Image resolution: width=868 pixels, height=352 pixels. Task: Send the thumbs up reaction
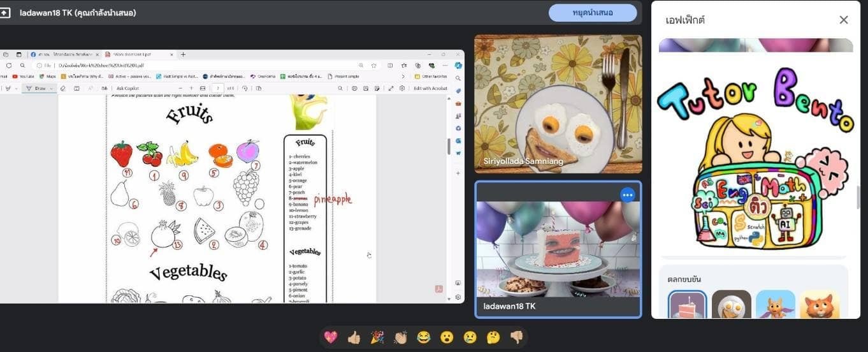coord(354,337)
